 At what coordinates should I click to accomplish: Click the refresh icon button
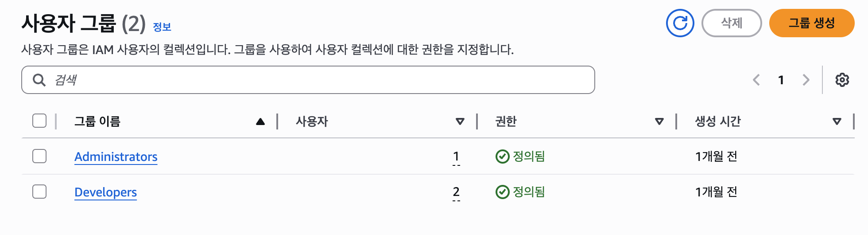680,23
